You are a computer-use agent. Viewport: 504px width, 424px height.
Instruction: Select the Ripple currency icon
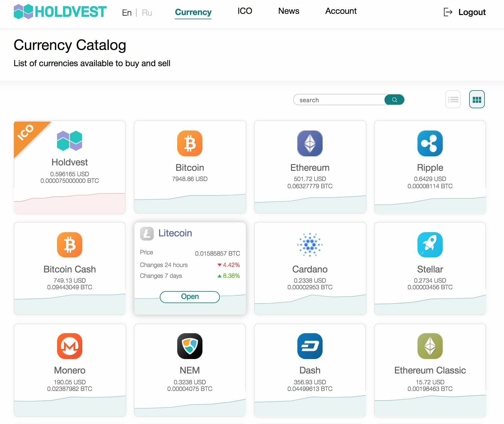[x=430, y=143]
